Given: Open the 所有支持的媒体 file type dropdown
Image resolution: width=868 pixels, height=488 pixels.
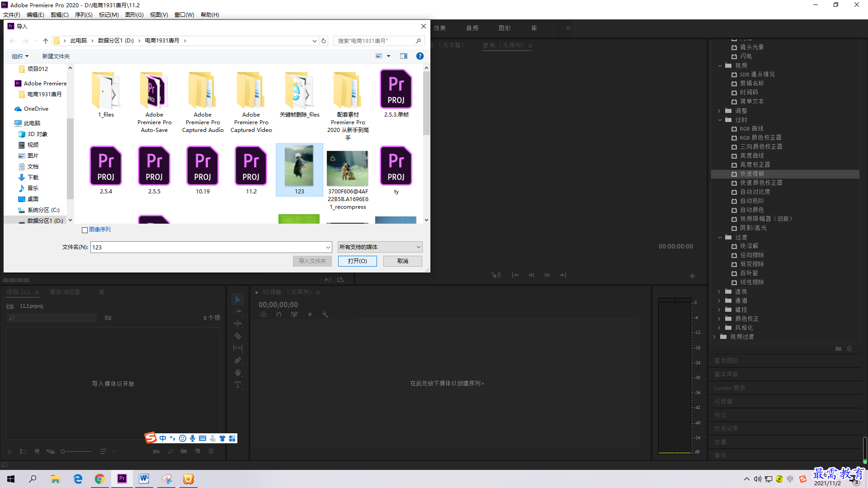Looking at the screenshot, I should [x=380, y=247].
